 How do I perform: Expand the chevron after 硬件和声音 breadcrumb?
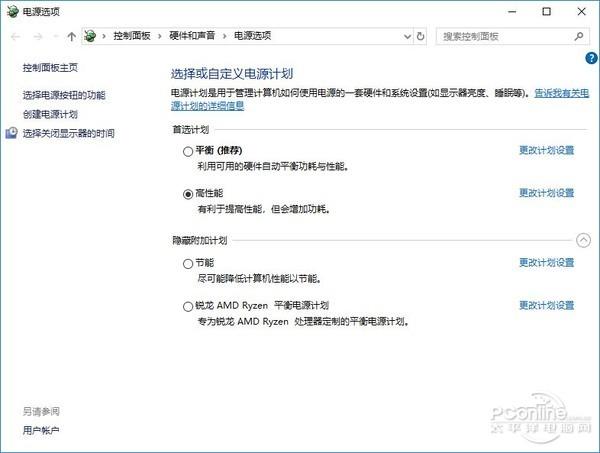pyautogui.click(x=225, y=36)
